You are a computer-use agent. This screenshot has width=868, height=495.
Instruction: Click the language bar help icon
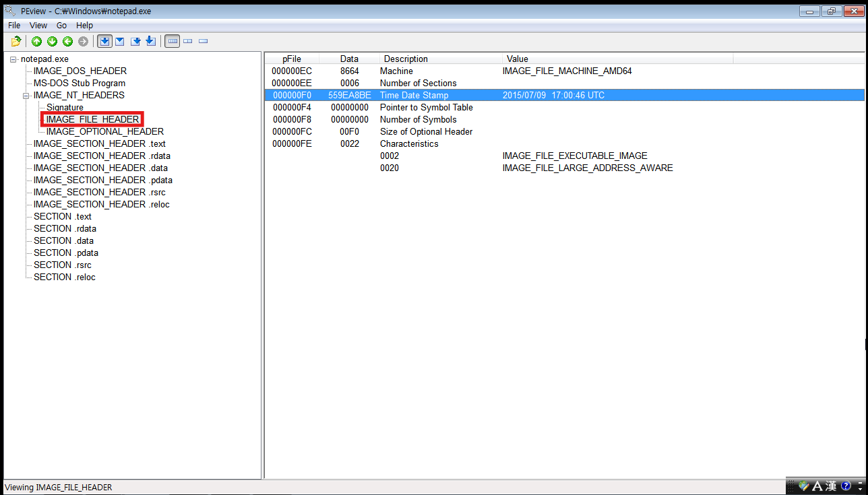(846, 486)
